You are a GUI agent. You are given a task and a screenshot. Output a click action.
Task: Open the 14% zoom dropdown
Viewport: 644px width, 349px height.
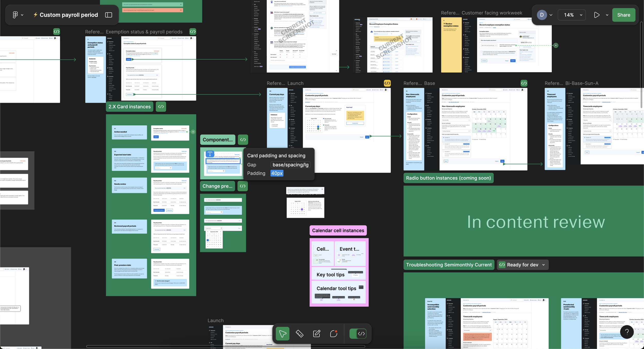click(x=572, y=15)
